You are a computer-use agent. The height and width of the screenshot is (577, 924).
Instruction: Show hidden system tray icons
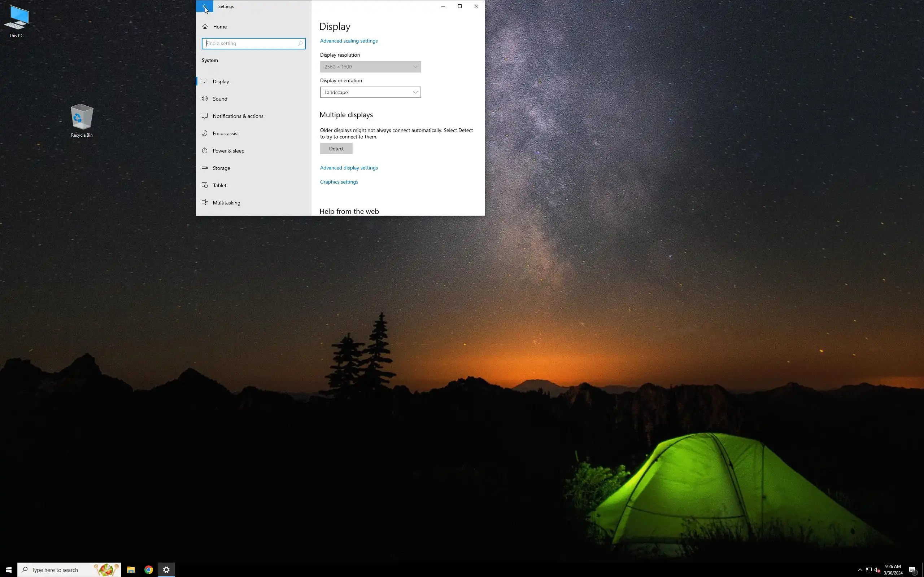click(x=859, y=570)
